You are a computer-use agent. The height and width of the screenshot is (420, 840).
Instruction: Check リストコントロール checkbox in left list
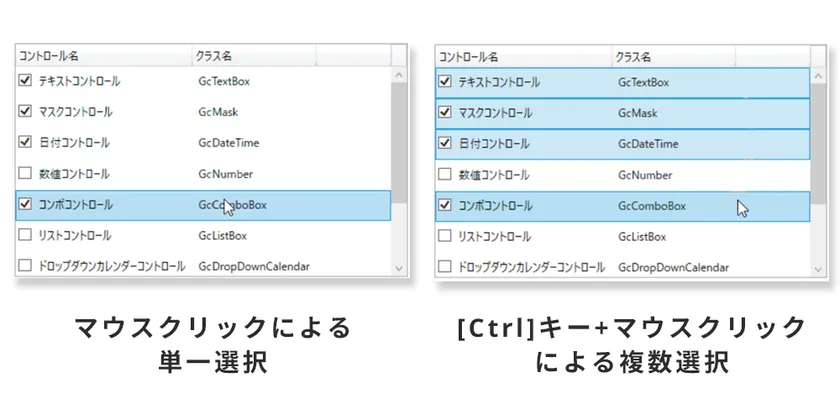point(25,235)
